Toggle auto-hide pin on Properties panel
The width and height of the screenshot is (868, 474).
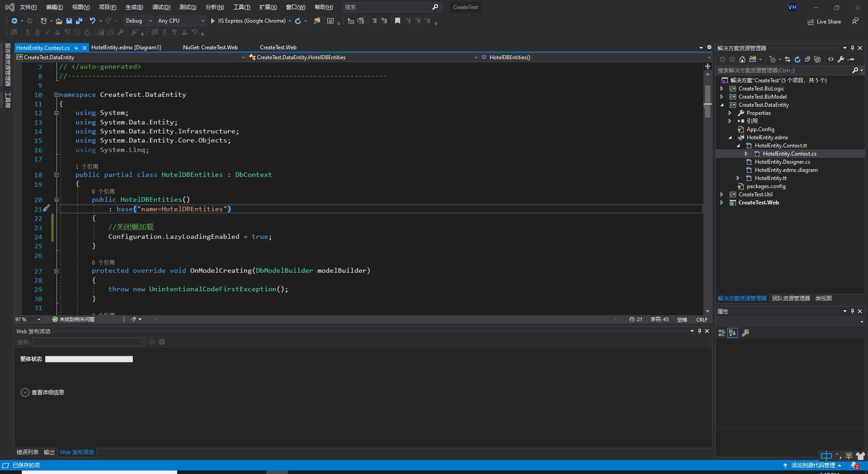tap(852, 311)
